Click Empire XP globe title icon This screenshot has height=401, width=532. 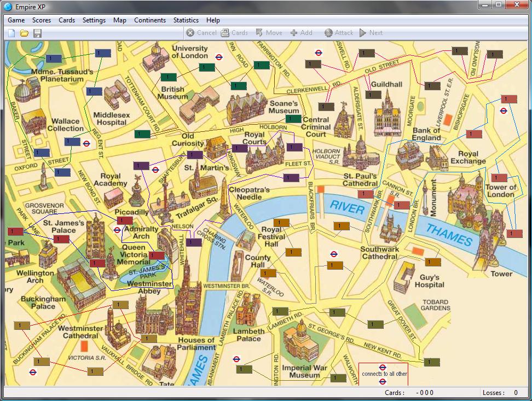(8, 7)
